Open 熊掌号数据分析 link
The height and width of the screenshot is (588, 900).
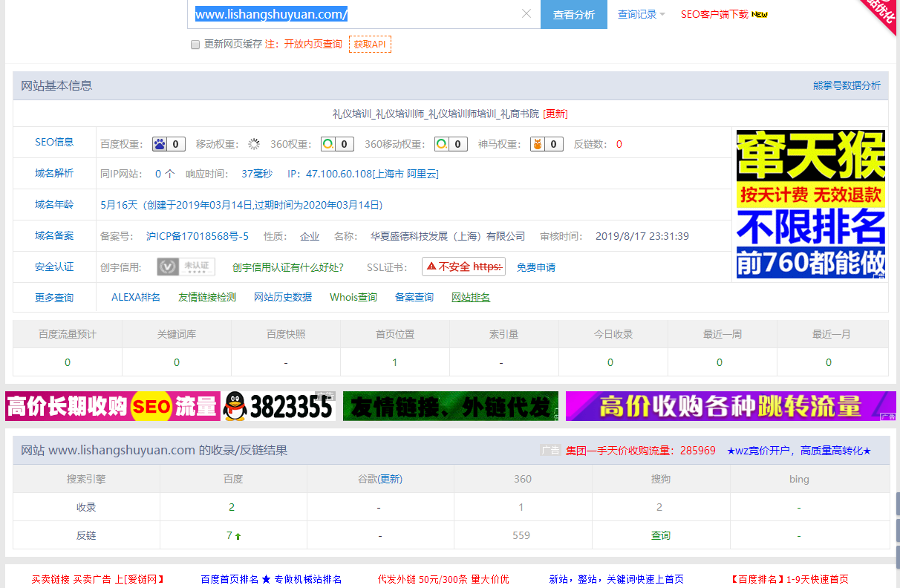847,85
